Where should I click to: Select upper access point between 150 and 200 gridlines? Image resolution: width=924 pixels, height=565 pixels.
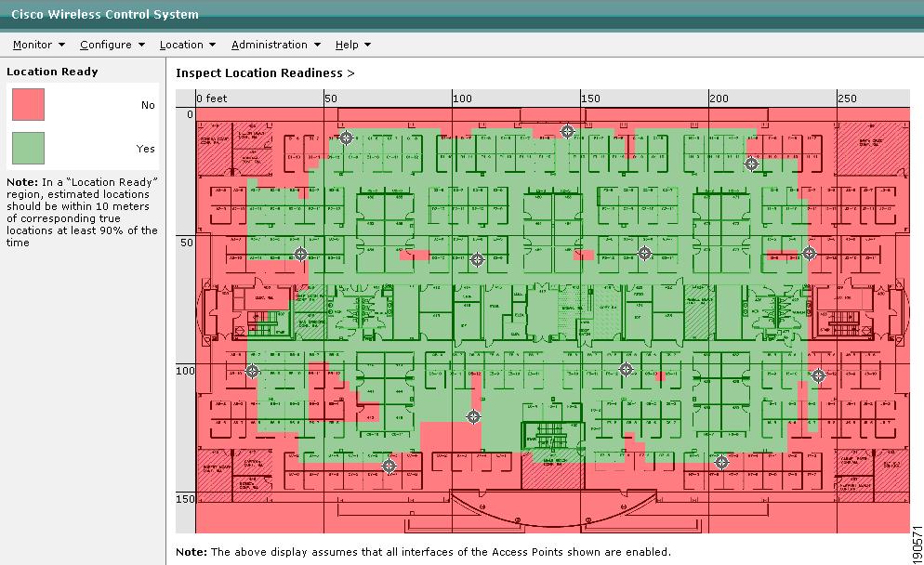[x=645, y=254]
